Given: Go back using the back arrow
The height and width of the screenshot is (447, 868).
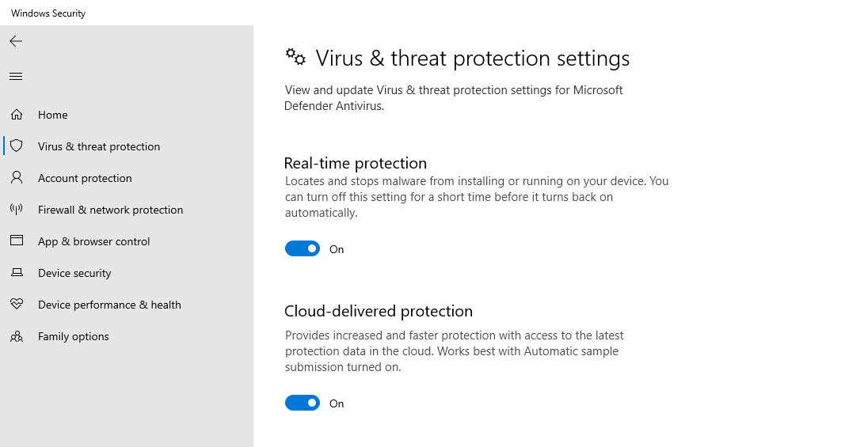Looking at the screenshot, I should [x=16, y=41].
